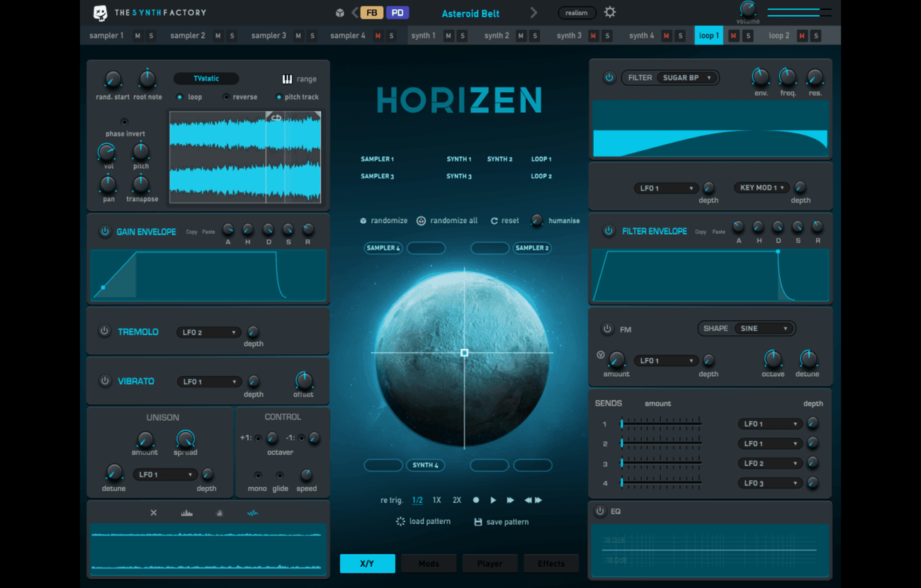Click the sends row 3 amount slider
The image size is (921, 588).
(662, 463)
